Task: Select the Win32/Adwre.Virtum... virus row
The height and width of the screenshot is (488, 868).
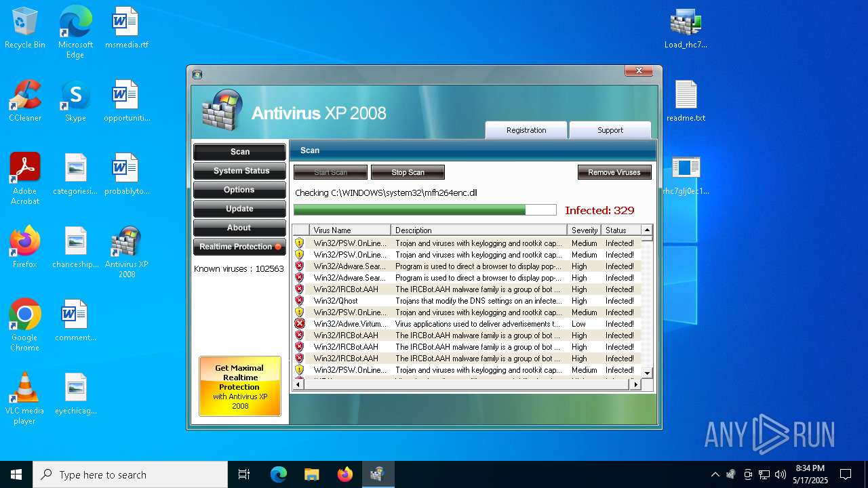Action: [467, 324]
